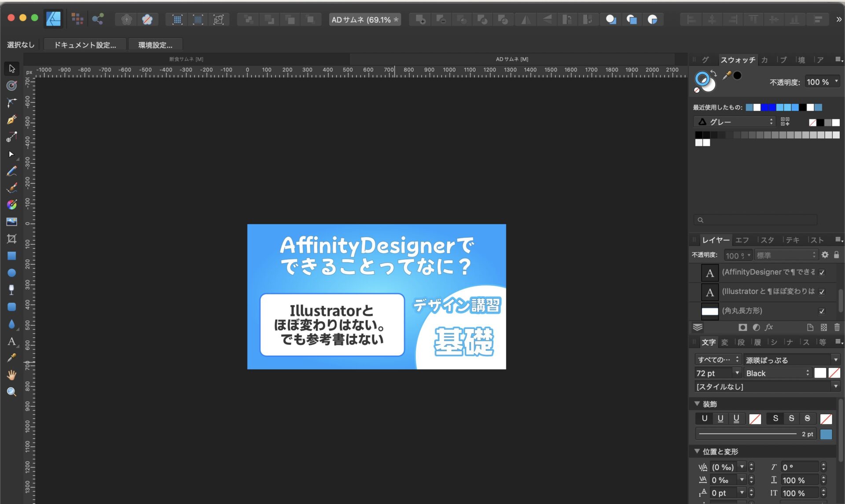Screen dimensions: 845x504
Task: Adjust the decoration 2 pt width slider
Action: coord(756,434)
